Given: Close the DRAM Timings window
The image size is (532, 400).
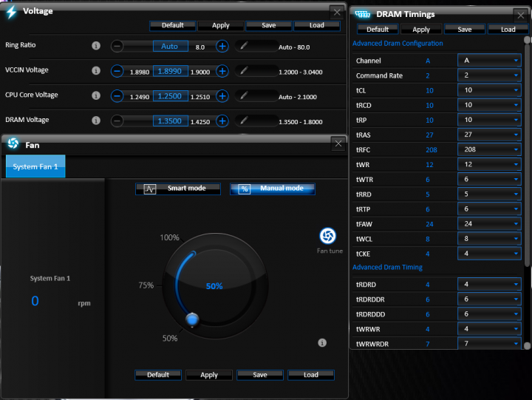Looking at the screenshot, I should (x=521, y=16).
